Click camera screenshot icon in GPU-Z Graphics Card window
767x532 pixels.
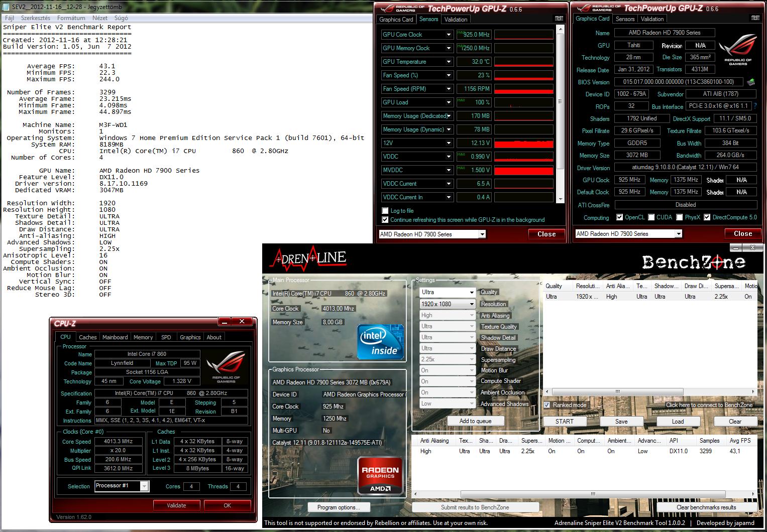755,18
